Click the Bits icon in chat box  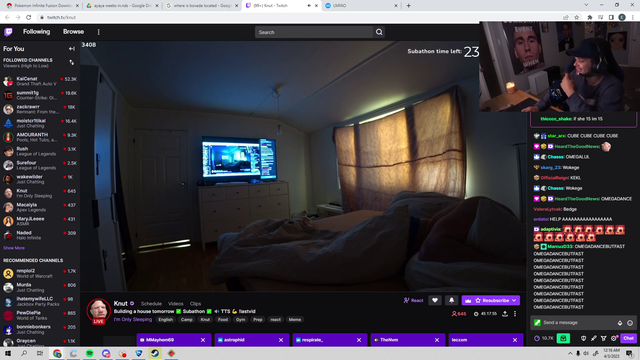pyautogui.click(x=620, y=323)
